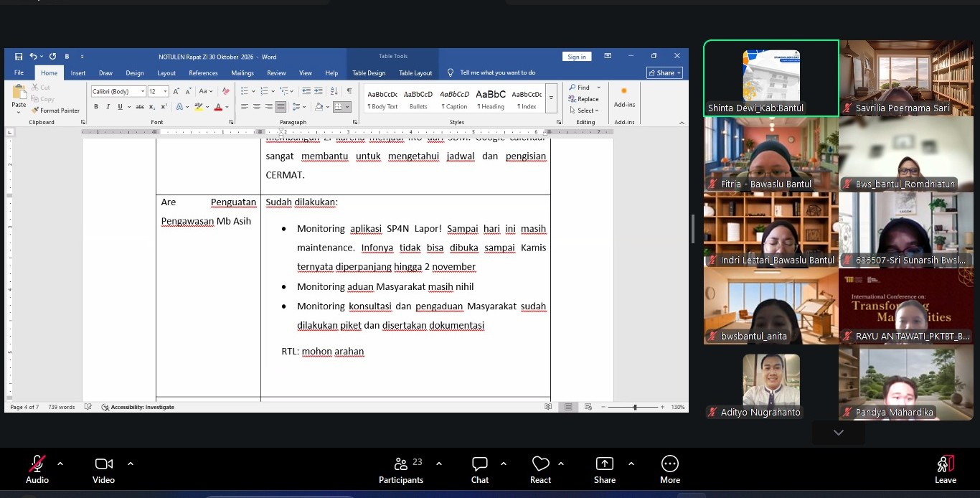Click Share screen in Zoom toolbar
The height and width of the screenshot is (498, 980).
[x=605, y=470]
